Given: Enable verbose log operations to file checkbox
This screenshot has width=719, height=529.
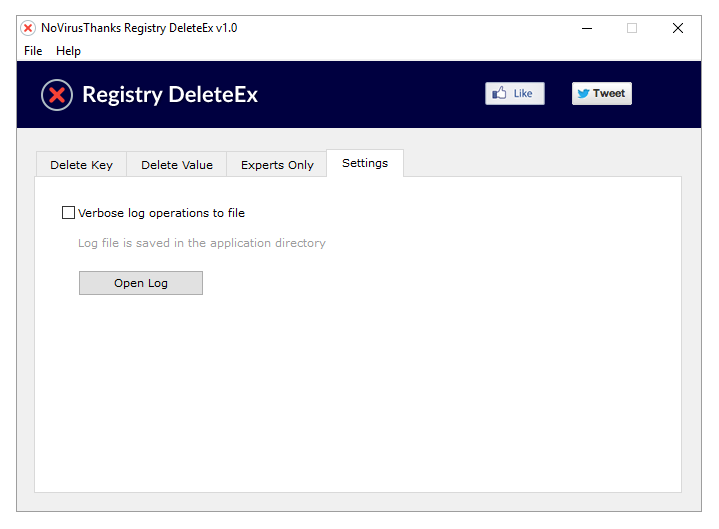Looking at the screenshot, I should [68, 213].
